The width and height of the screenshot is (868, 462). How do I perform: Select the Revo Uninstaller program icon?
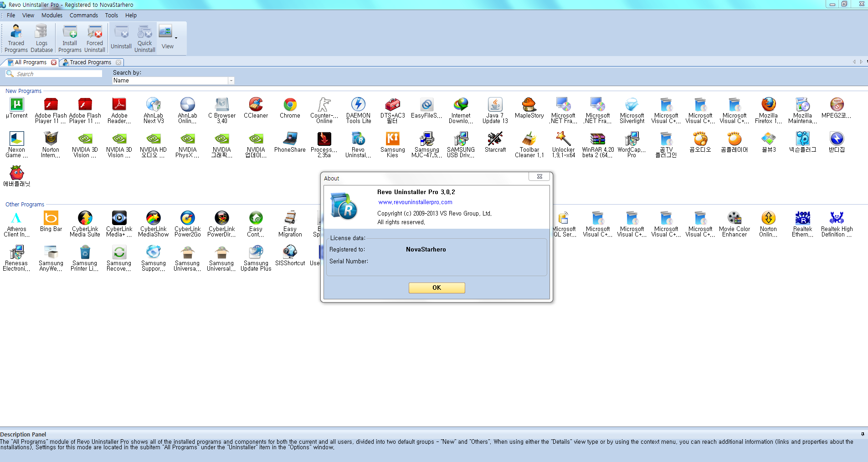click(x=358, y=144)
